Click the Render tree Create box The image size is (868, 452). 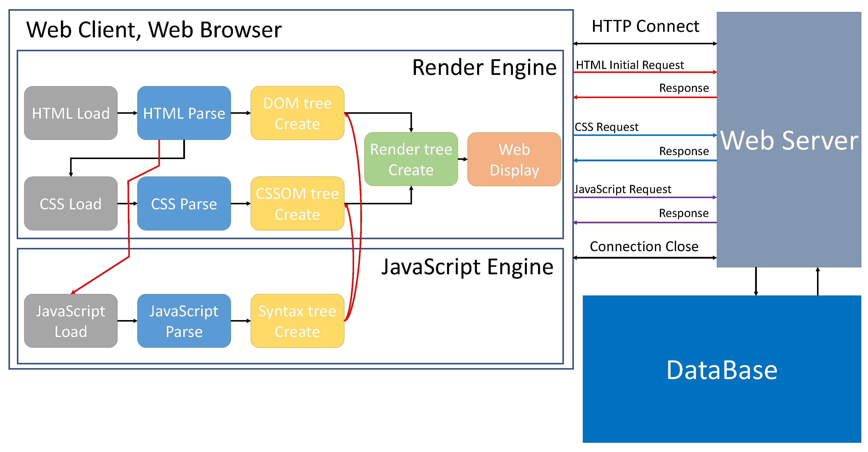point(411,159)
